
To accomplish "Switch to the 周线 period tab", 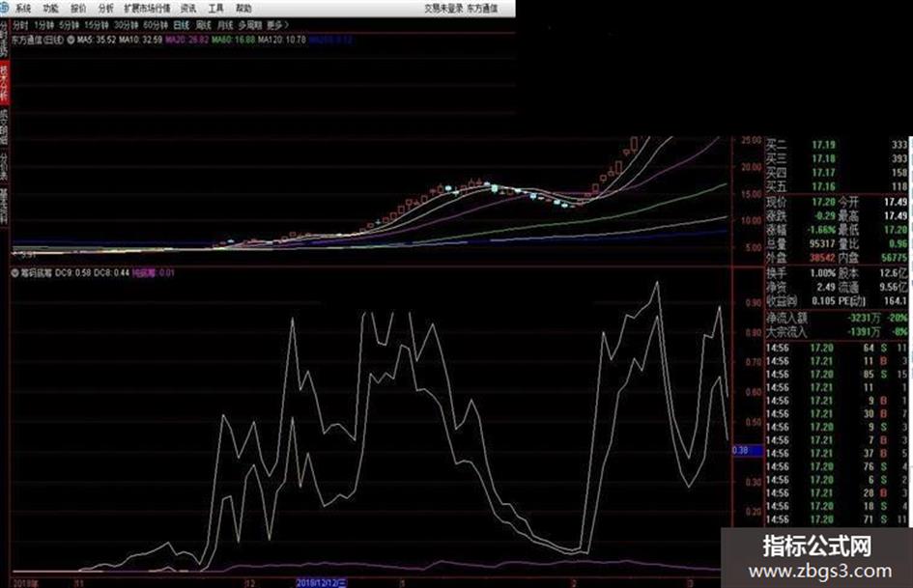I will click(x=204, y=25).
